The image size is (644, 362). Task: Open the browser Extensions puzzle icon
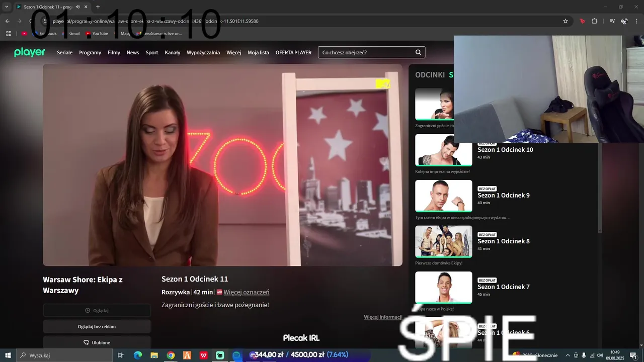(594, 21)
